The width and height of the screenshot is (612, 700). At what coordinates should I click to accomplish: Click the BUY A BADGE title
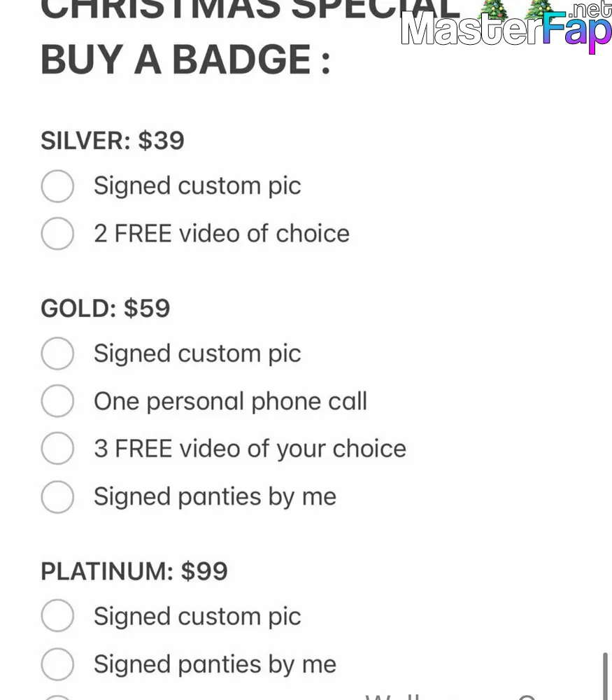(185, 59)
